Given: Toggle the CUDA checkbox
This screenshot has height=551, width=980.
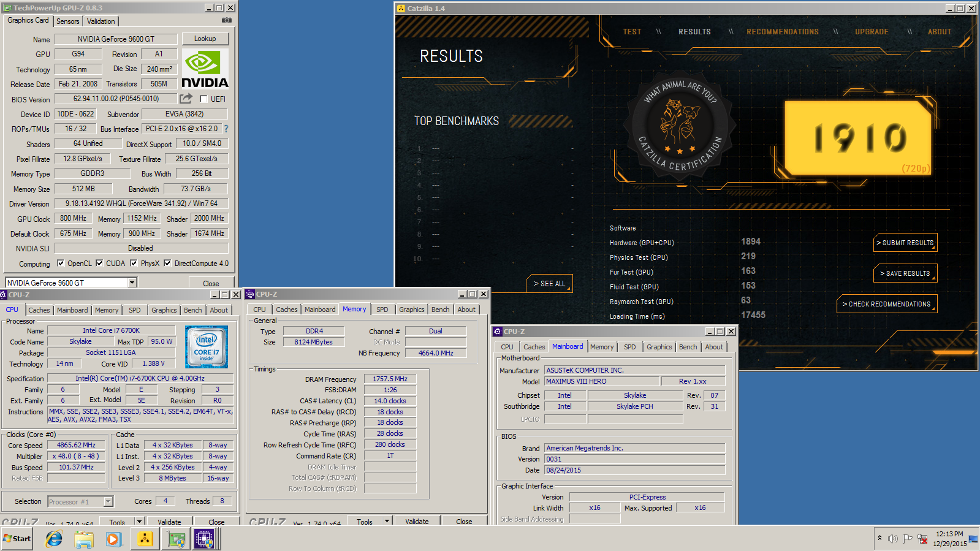Looking at the screenshot, I should tap(99, 263).
